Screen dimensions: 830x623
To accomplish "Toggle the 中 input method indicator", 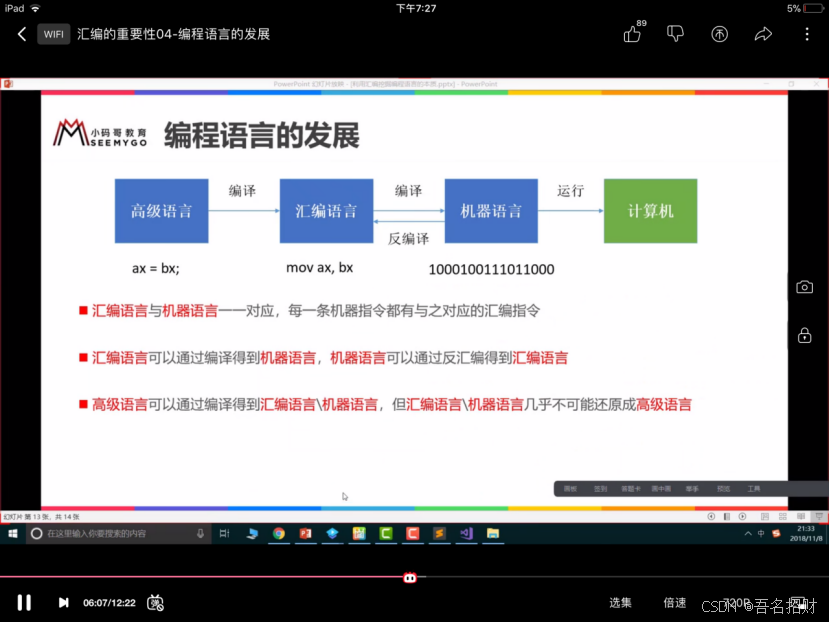I will click(761, 534).
